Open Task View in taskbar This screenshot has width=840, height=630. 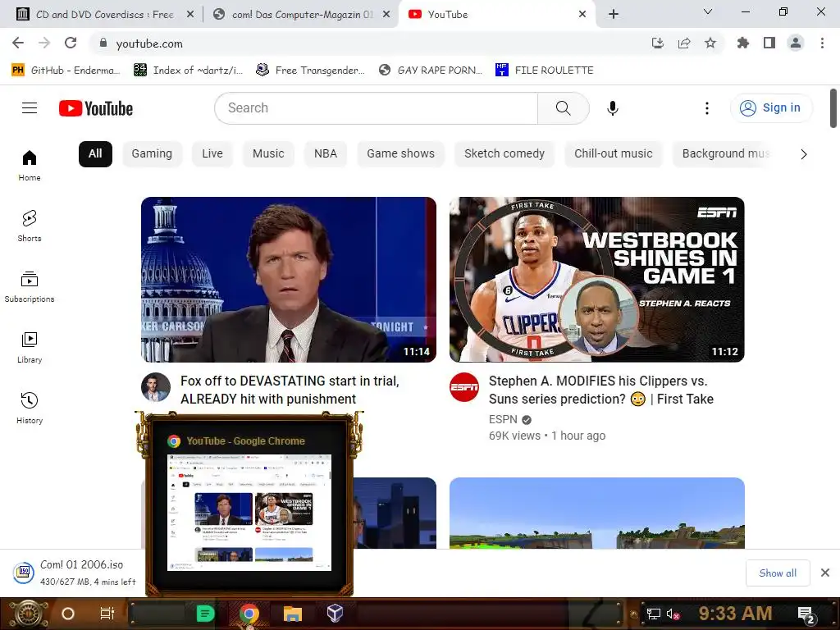(x=107, y=614)
